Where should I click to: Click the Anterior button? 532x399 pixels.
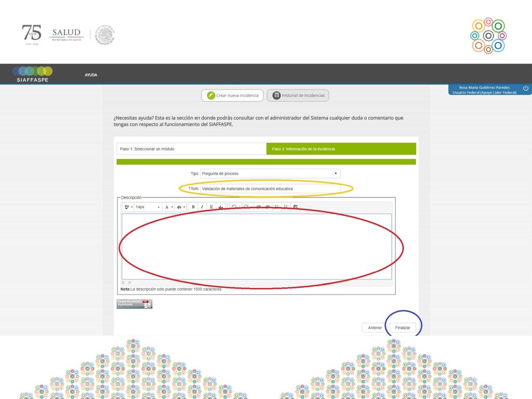[375, 328]
